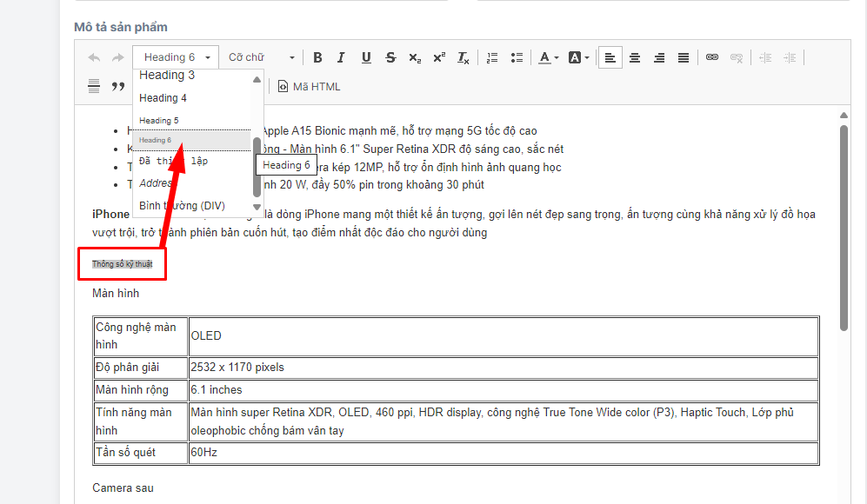Viewport: 867px width, 504px height.
Task: Insert a bulleted list
Action: pyautogui.click(x=517, y=57)
